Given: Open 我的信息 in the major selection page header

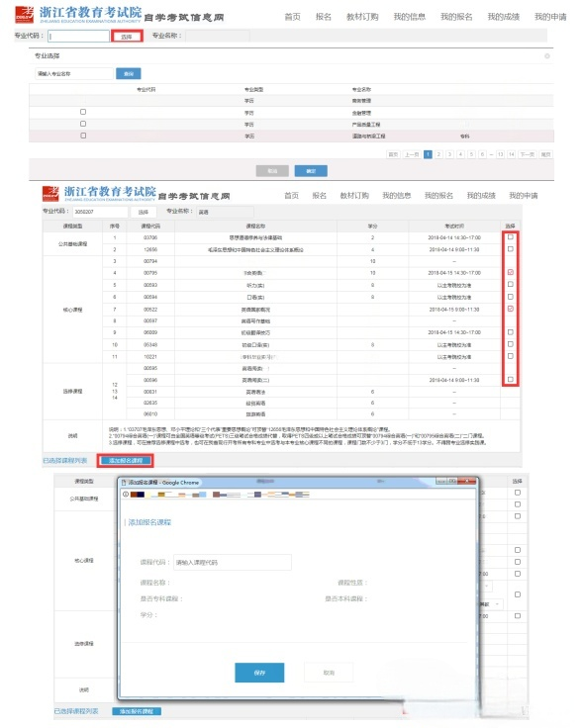Looking at the screenshot, I should coord(409,17).
